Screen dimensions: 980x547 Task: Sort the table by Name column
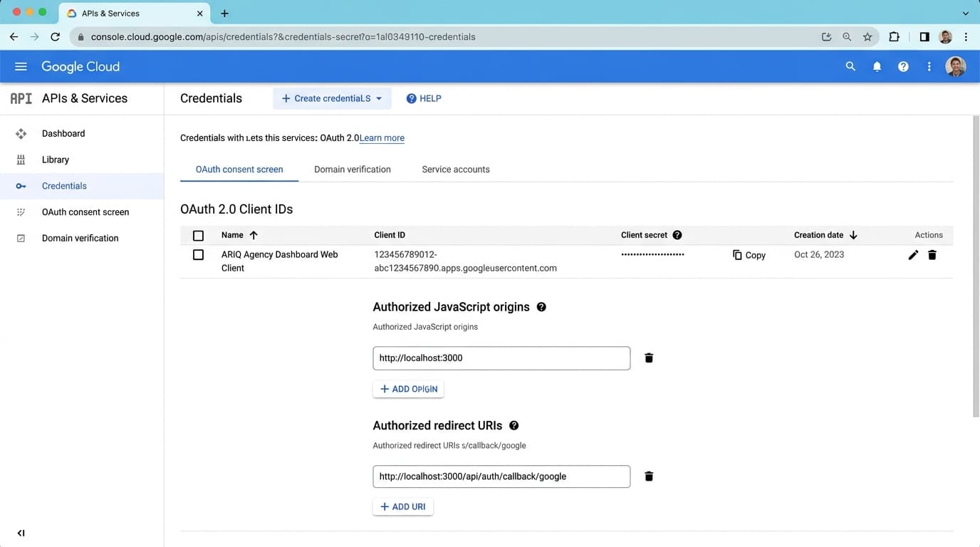[x=239, y=235]
